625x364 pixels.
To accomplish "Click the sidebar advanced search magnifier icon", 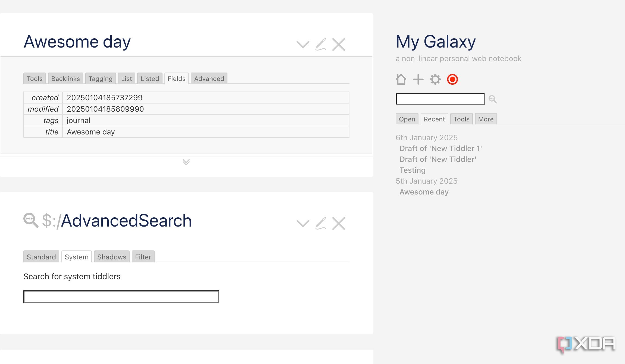I will pos(493,99).
